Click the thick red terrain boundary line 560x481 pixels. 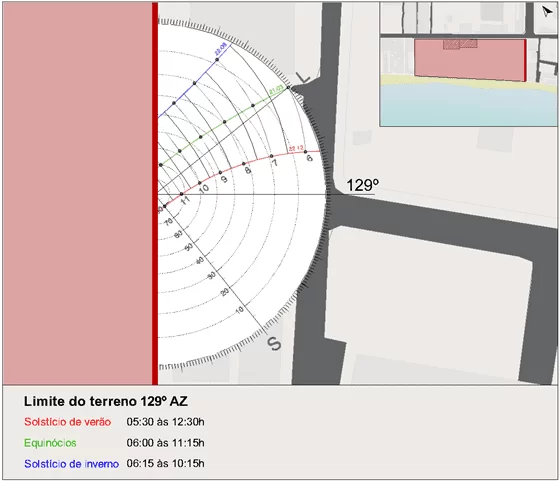155,194
